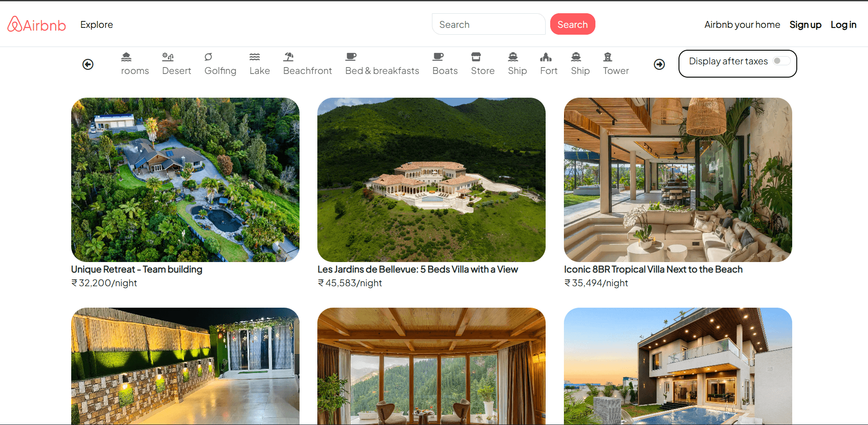Choose the Desert category icon
The height and width of the screenshot is (425, 868).
pyautogui.click(x=168, y=57)
